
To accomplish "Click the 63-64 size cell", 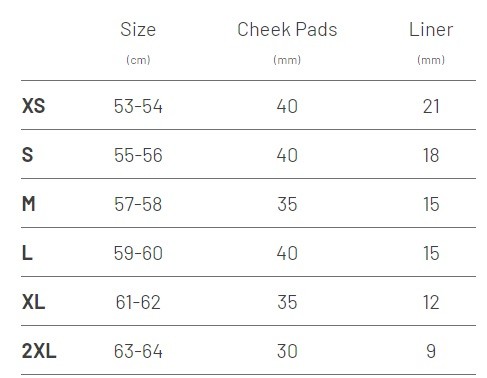I will click(x=138, y=351).
